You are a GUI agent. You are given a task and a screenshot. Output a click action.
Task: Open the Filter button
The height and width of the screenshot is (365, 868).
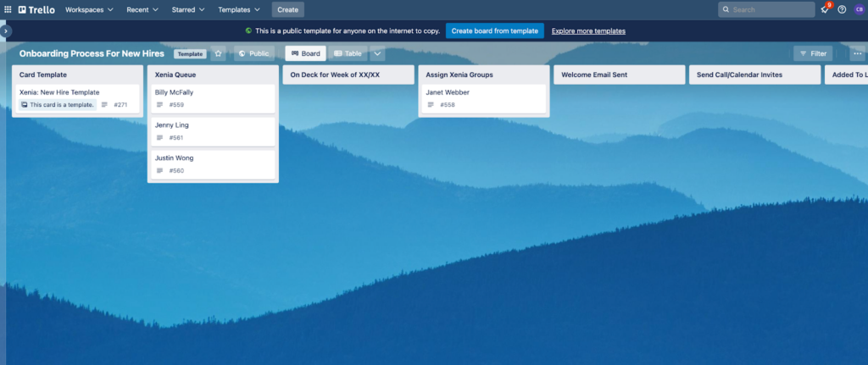click(813, 53)
